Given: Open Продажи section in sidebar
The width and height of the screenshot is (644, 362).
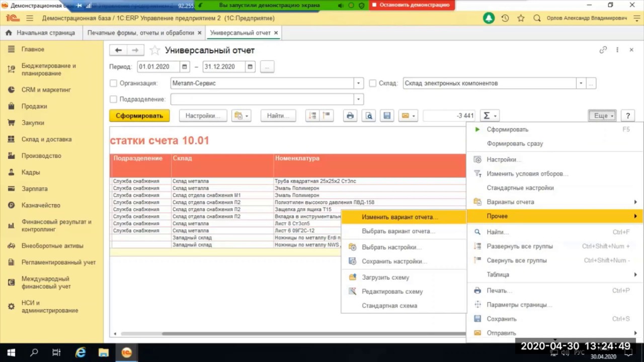Looking at the screenshot, I should pyautogui.click(x=34, y=107).
